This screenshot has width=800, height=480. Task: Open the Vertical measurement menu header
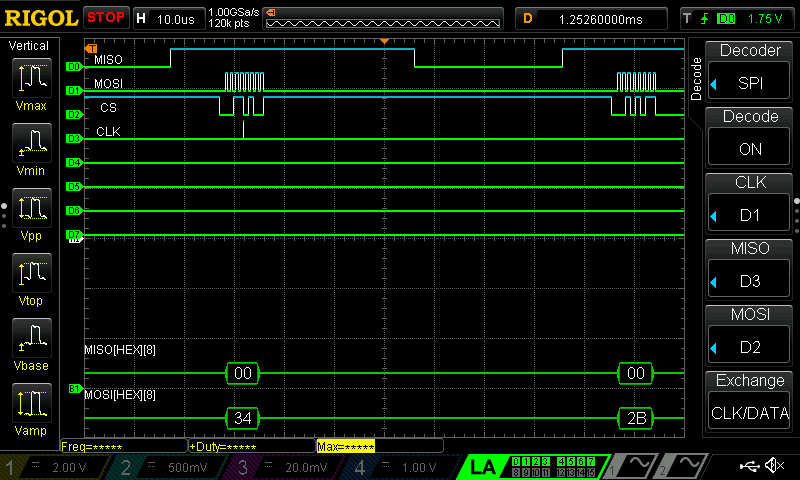tap(29, 46)
